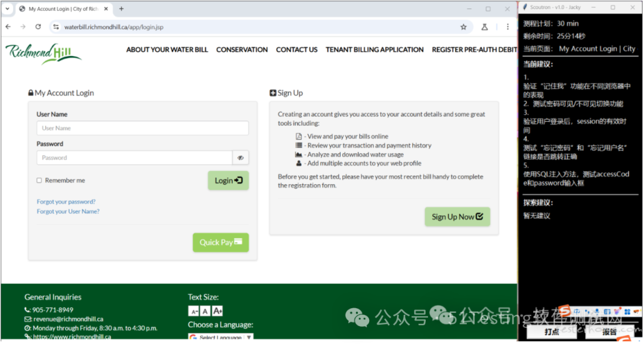Viewport: 644px width, 344px height.
Task: Click the 报告 button in Scoutron
Action: pos(611,331)
